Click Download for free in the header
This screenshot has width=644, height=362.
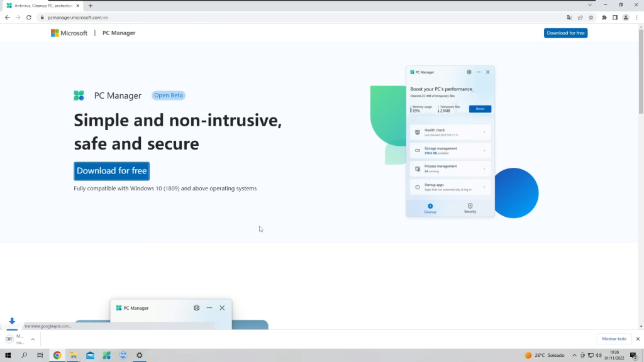[565, 33]
